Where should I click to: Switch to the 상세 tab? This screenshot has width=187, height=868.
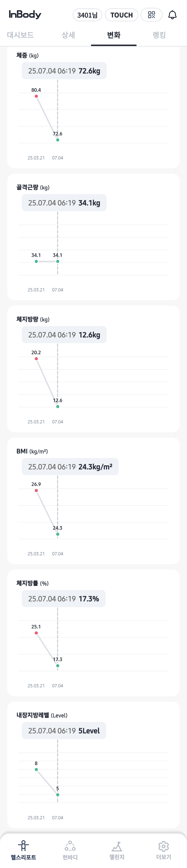[68, 35]
